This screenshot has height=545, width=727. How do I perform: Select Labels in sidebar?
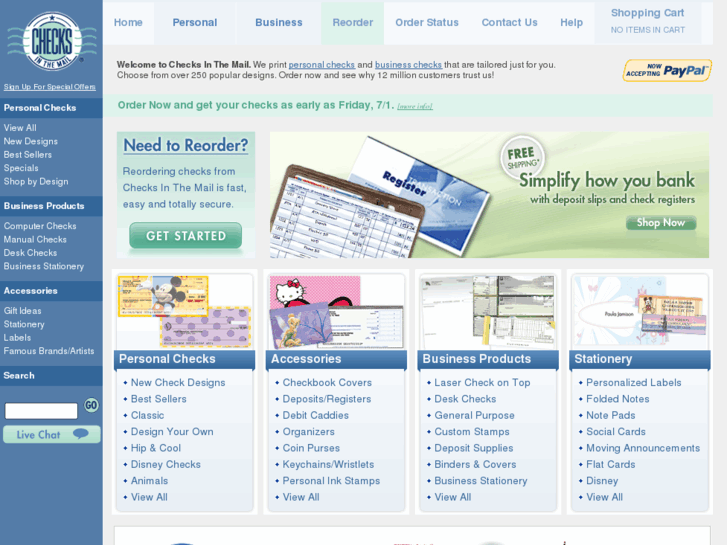point(17,338)
